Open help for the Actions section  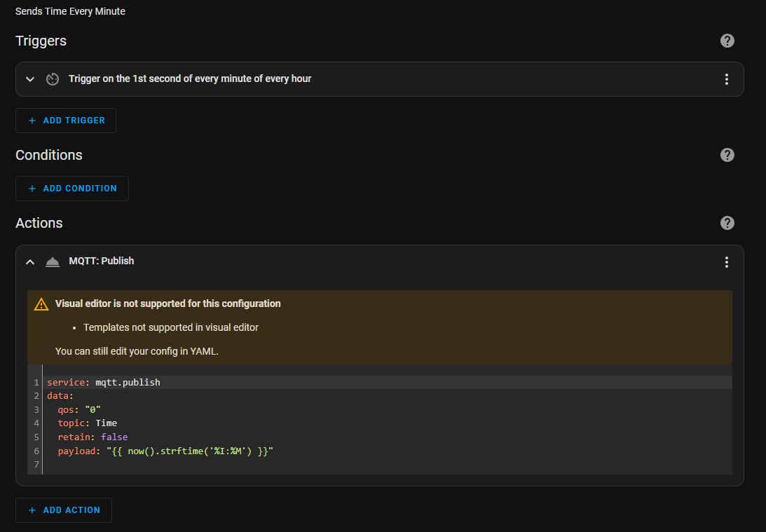click(727, 223)
